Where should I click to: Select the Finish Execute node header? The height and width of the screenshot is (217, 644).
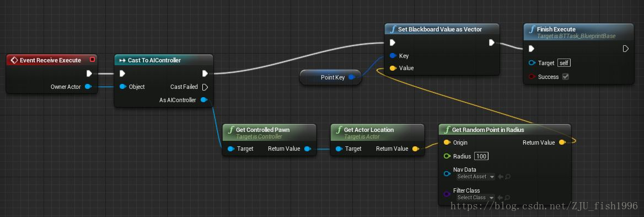[579, 32]
